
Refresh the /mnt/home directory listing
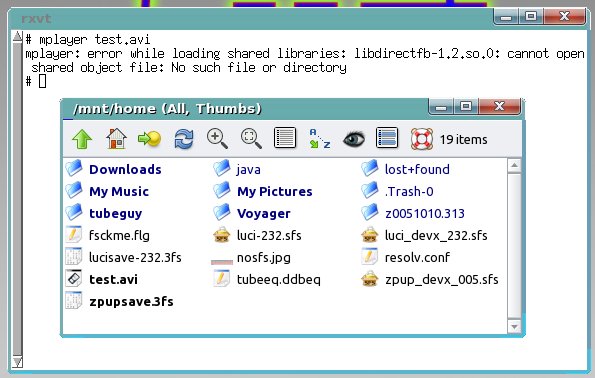184,139
